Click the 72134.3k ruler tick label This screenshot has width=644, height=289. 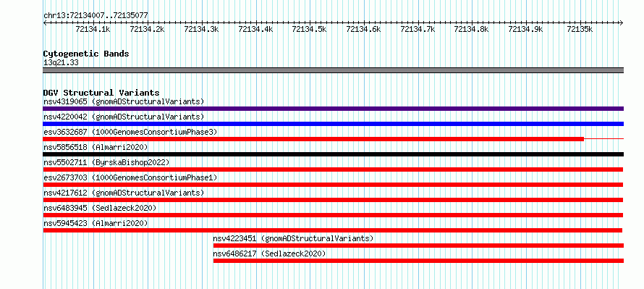coord(202,29)
